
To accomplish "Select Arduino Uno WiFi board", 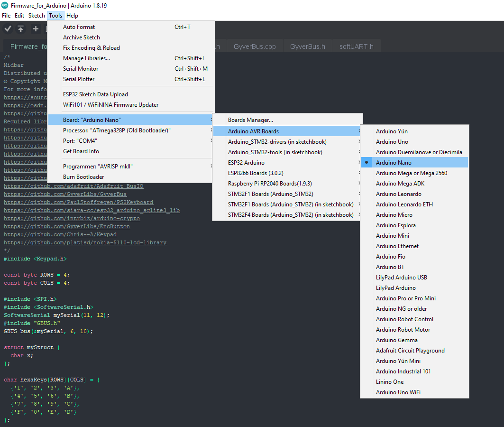I will (x=414, y=392).
